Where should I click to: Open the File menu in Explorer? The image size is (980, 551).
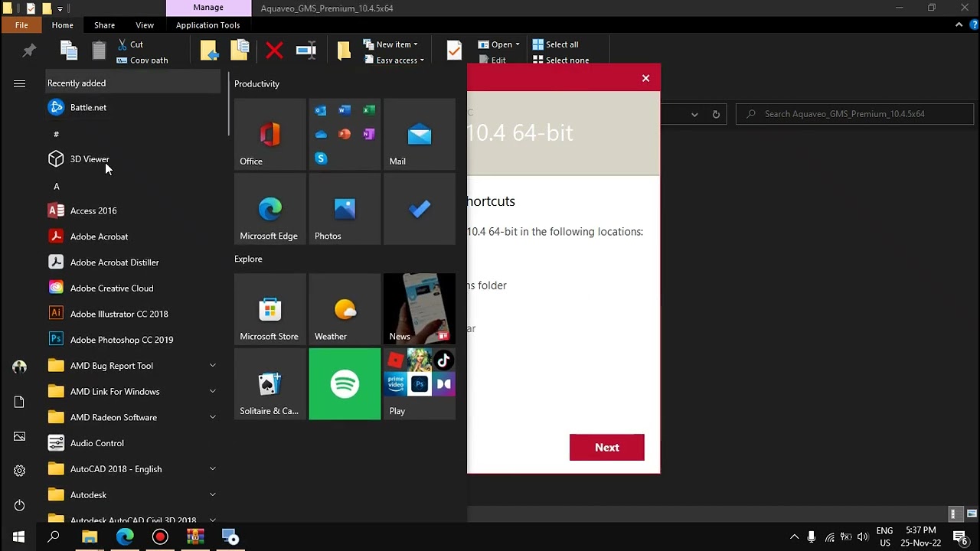coord(21,25)
